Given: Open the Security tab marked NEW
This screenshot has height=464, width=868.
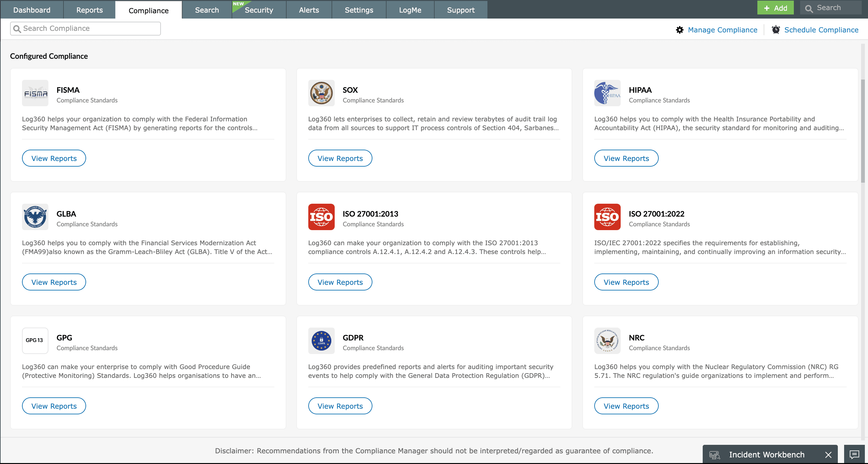Looking at the screenshot, I should pyautogui.click(x=258, y=10).
